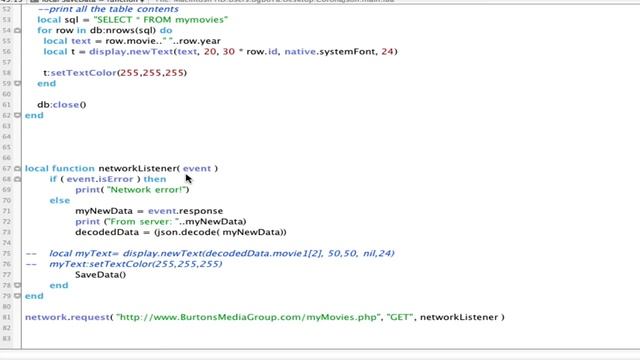Toggle the fold marker on line 79

18,296
